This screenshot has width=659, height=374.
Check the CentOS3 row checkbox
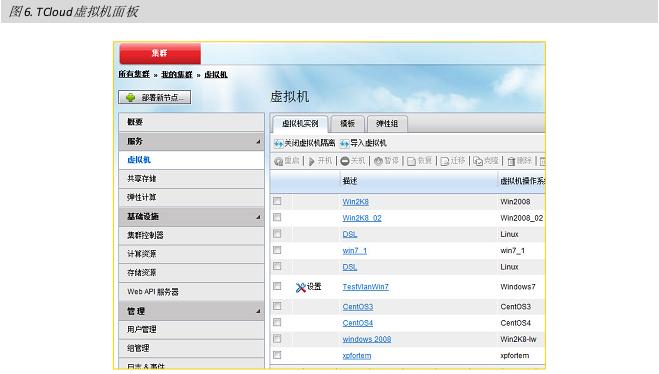tap(277, 306)
